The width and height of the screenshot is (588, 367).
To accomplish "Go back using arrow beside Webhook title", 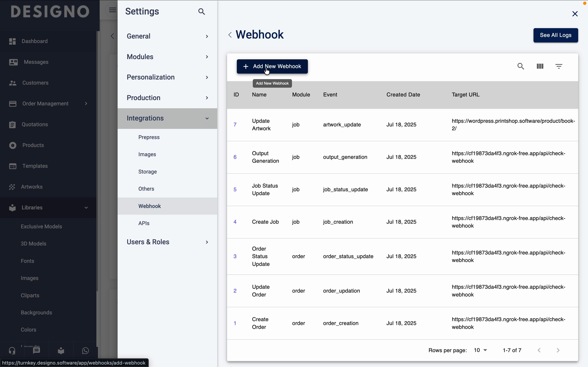I will point(230,35).
